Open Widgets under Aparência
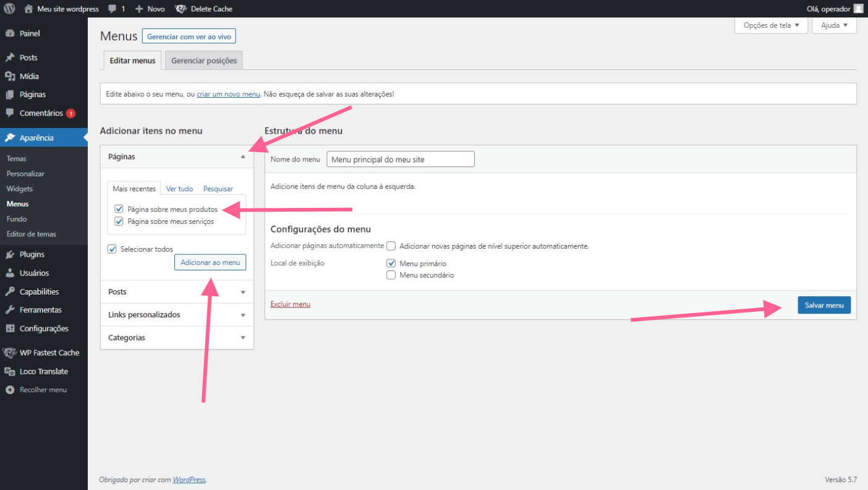This screenshot has width=868, height=490. coord(20,189)
